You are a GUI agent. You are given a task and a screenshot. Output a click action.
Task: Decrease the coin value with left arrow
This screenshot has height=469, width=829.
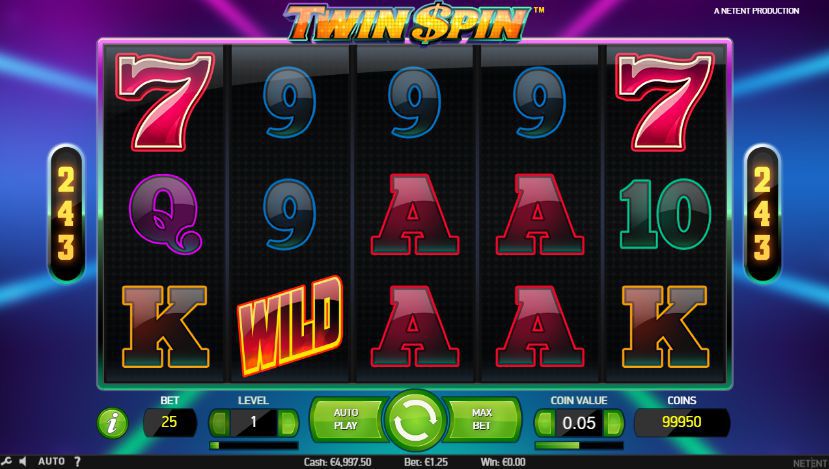click(x=544, y=422)
